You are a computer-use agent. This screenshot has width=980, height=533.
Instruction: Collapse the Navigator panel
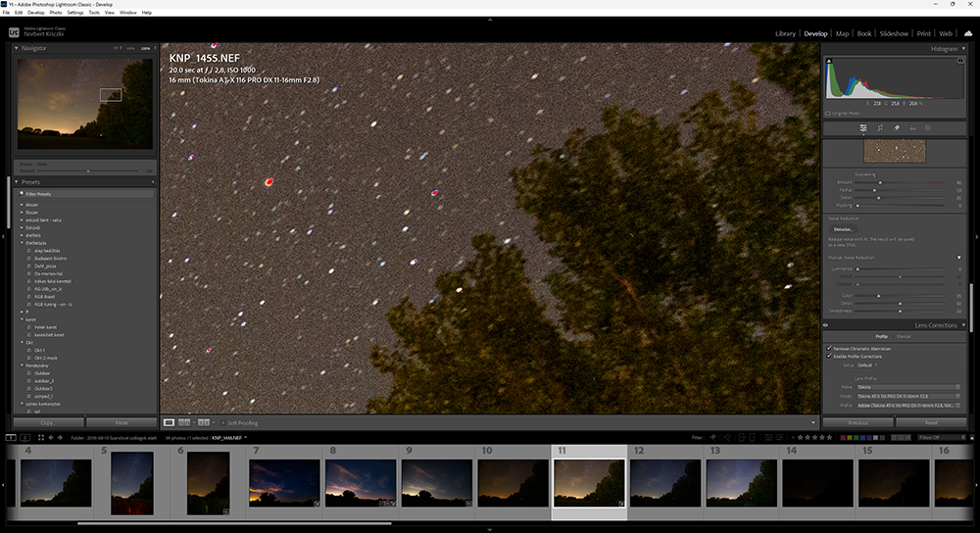[17, 48]
